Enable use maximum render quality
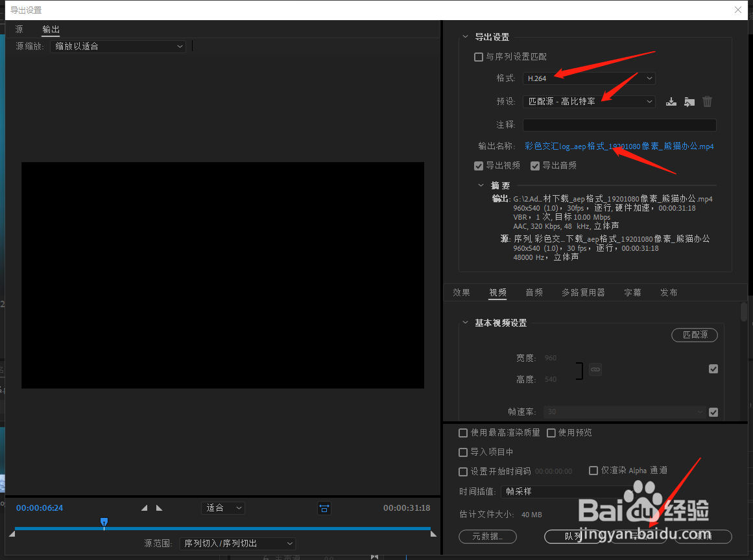Viewport: 753px width, 560px height. (x=463, y=434)
